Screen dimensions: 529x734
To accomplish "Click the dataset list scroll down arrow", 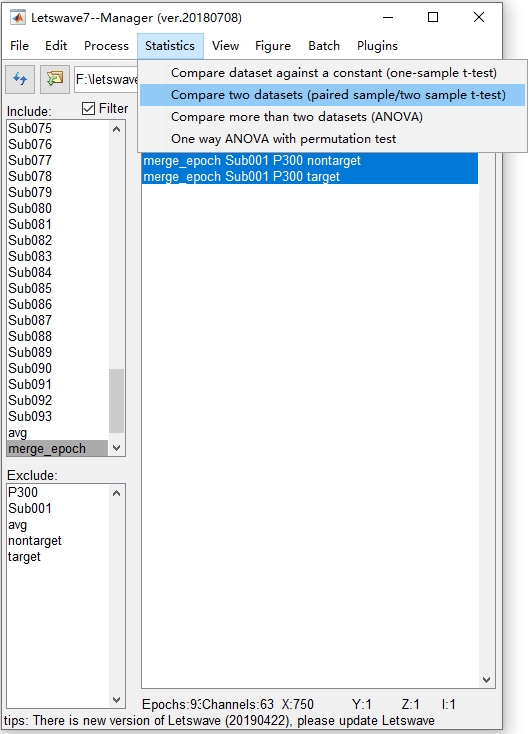I will coord(486,680).
